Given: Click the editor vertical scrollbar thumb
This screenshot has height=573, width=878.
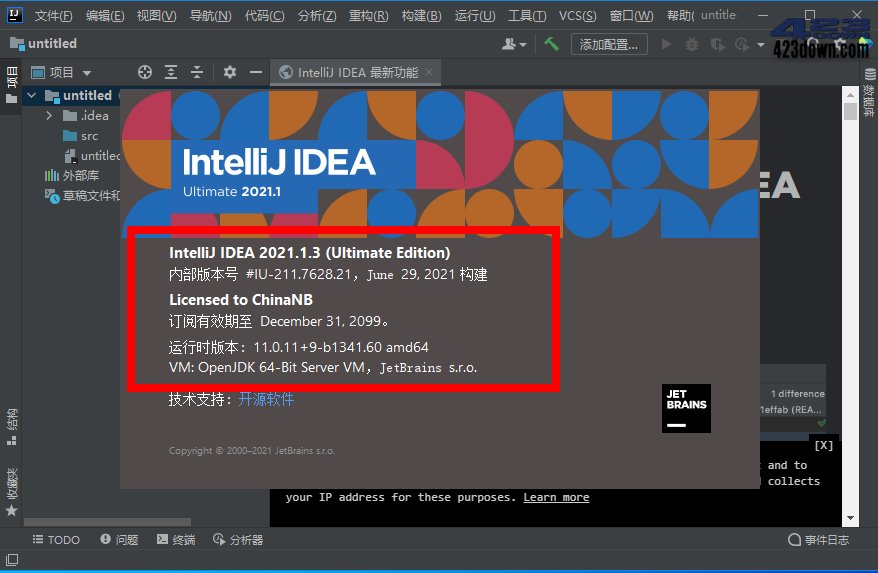Looking at the screenshot, I should (850, 109).
